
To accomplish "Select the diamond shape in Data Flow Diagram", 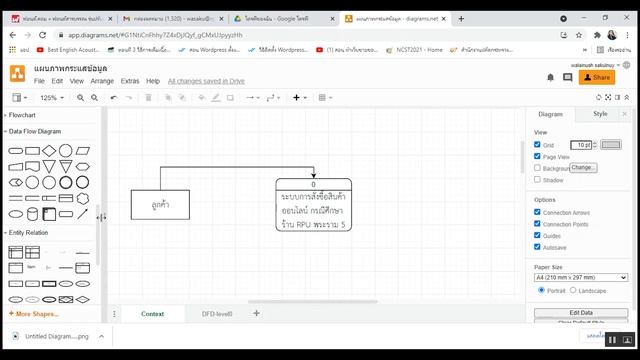I will 49,151.
